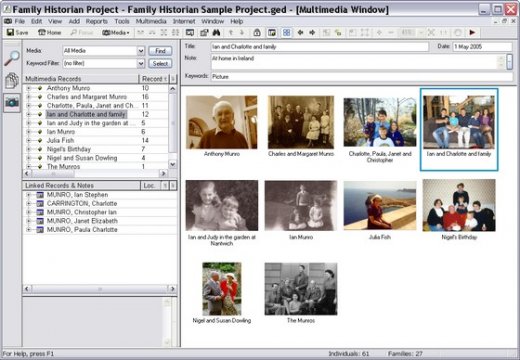This screenshot has width=520, height=360.
Task: Select MUNRO, Janet Elizabeth linked record
Action: click(82, 221)
